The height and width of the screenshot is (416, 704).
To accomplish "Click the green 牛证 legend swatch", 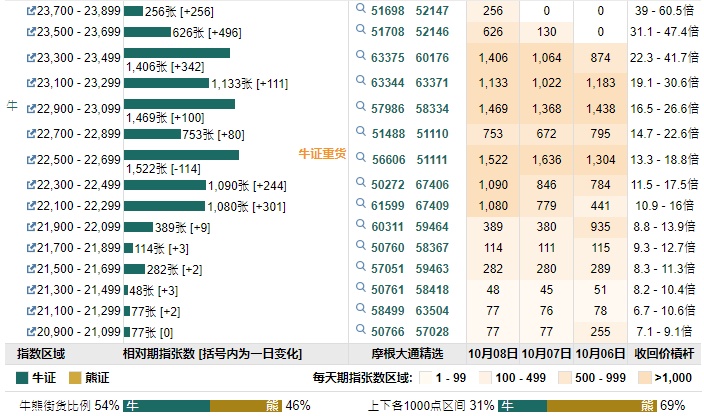I will click(x=23, y=379).
